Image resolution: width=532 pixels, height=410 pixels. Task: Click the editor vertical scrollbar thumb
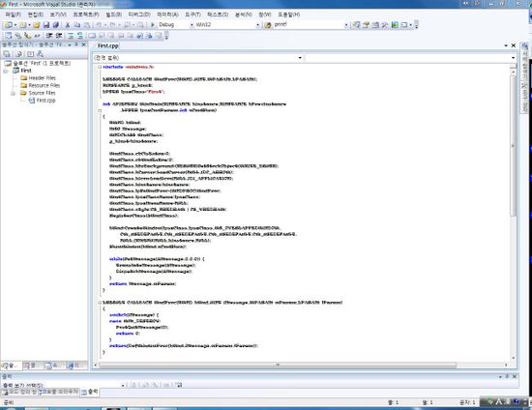coord(513,146)
